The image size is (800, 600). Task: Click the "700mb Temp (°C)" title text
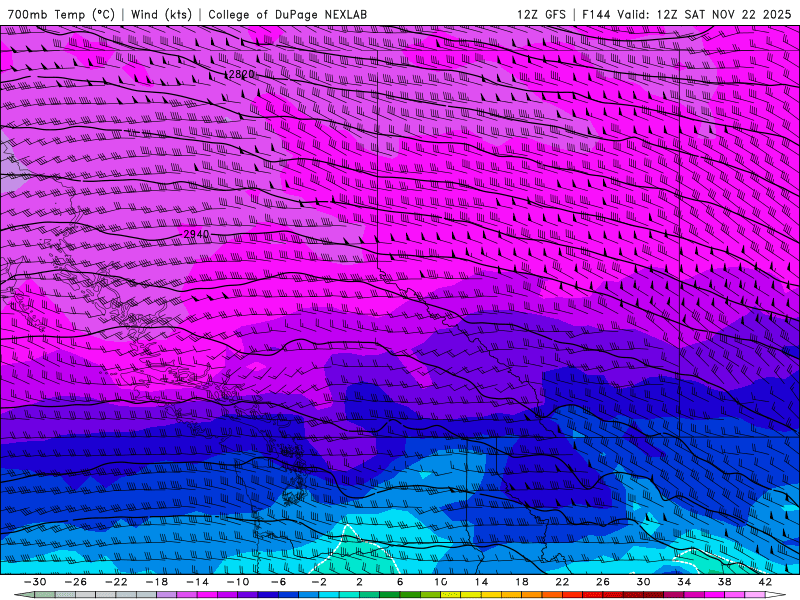tap(61, 15)
